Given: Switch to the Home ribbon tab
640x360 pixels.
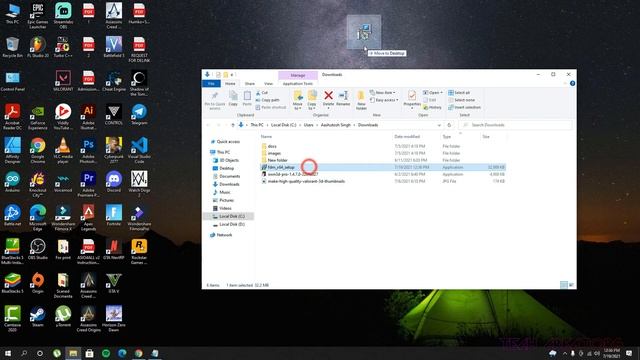Looking at the screenshot, I should [230, 83].
